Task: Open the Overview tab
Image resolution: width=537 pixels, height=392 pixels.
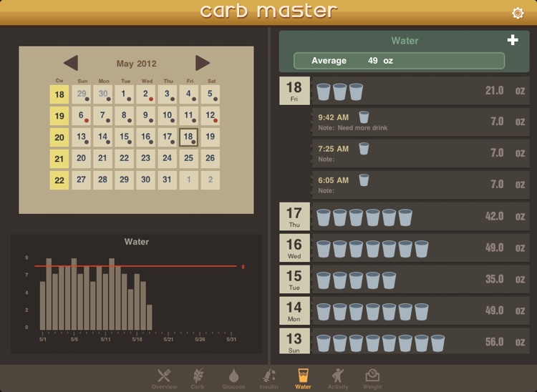Action: [x=164, y=379]
